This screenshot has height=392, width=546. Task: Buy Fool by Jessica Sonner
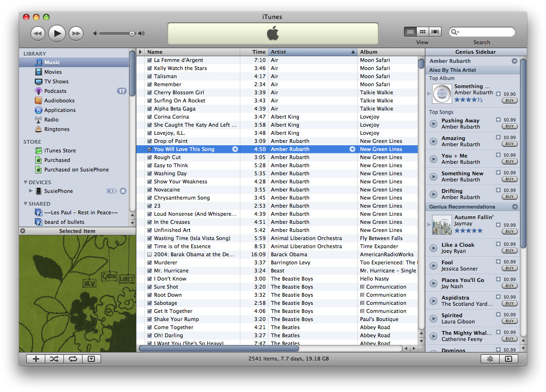[509, 268]
